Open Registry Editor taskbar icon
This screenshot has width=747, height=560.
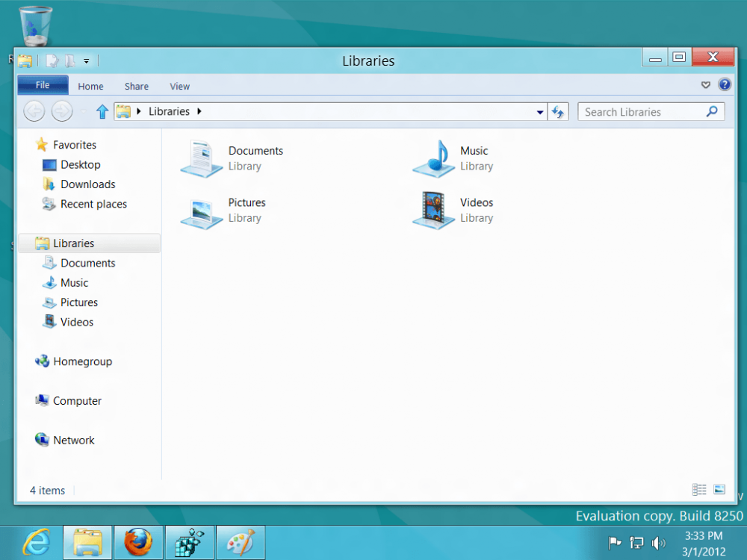pos(190,542)
